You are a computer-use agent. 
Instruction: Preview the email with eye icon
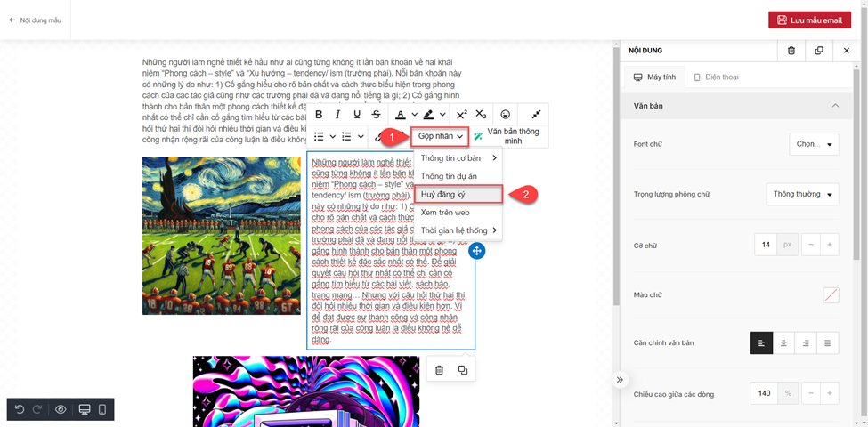point(61,409)
